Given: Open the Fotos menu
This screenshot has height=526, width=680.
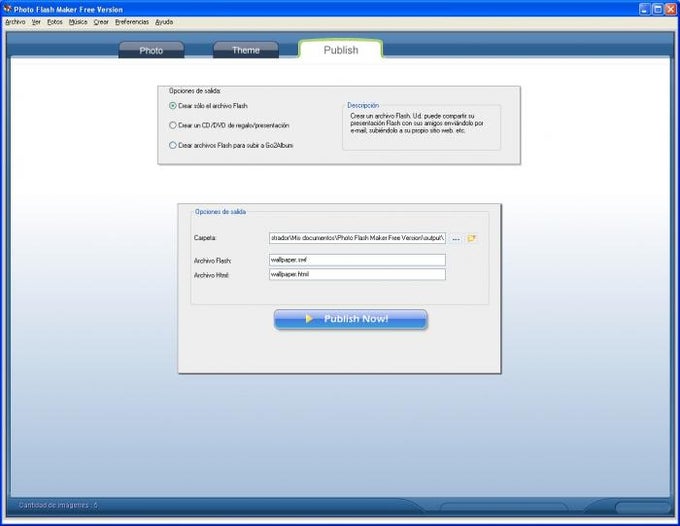Looking at the screenshot, I should point(55,22).
